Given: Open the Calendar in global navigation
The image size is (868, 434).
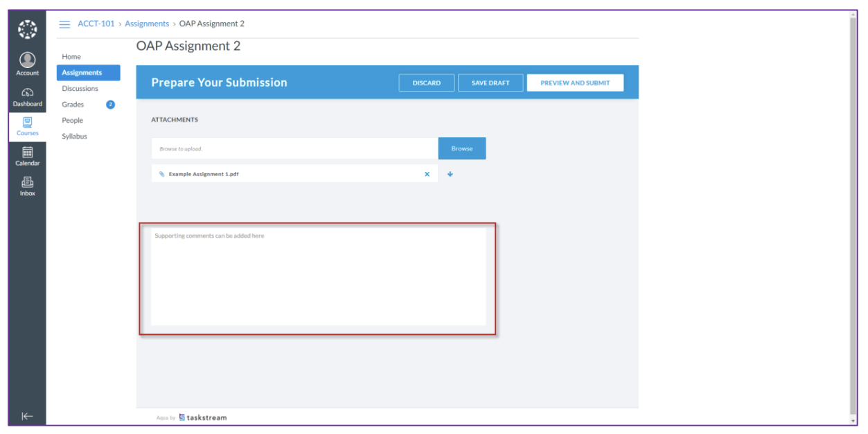Looking at the screenshot, I should (x=27, y=157).
